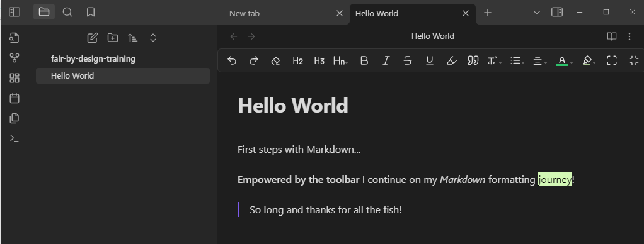Image resolution: width=644 pixels, height=244 pixels.
Task: Close the Hello World tab
Action: (466, 14)
